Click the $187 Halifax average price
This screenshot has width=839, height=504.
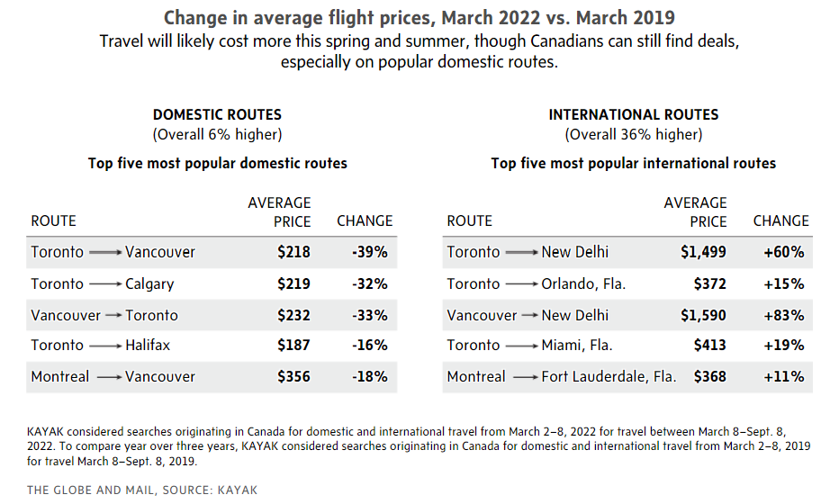(294, 346)
